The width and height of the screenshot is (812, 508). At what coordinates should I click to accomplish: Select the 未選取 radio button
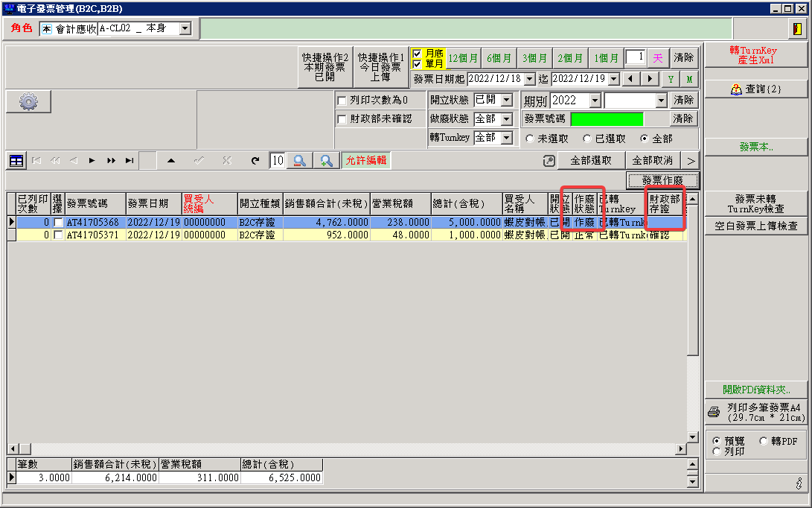point(530,139)
